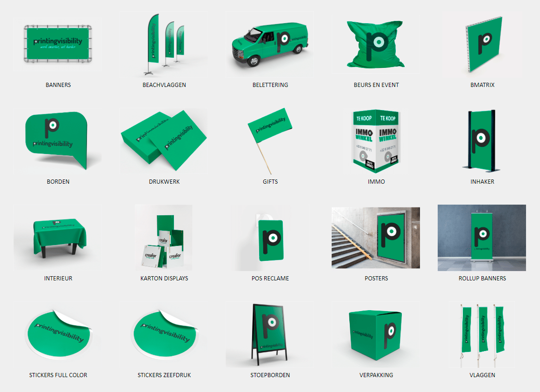Open the BEACHVLAGGEN text link
Image resolution: width=540 pixels, height=392 pixels.
164,85
